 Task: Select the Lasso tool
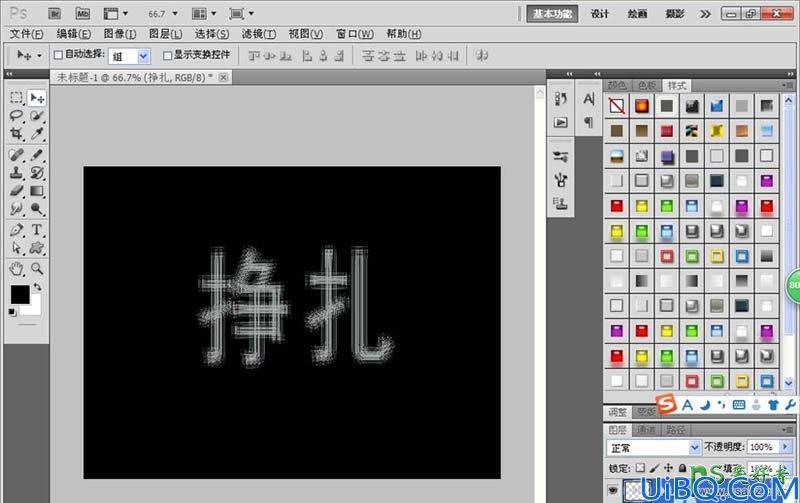tap(16, 115)
